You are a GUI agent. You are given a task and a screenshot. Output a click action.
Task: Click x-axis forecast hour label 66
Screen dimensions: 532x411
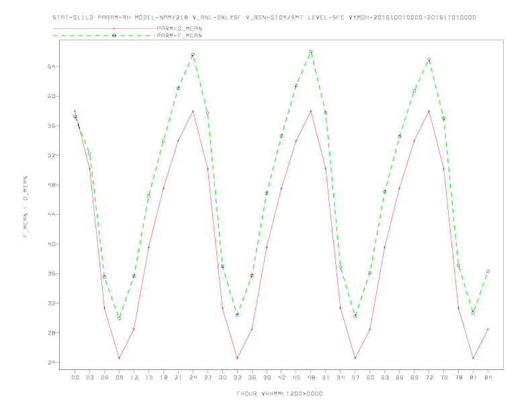400,377
